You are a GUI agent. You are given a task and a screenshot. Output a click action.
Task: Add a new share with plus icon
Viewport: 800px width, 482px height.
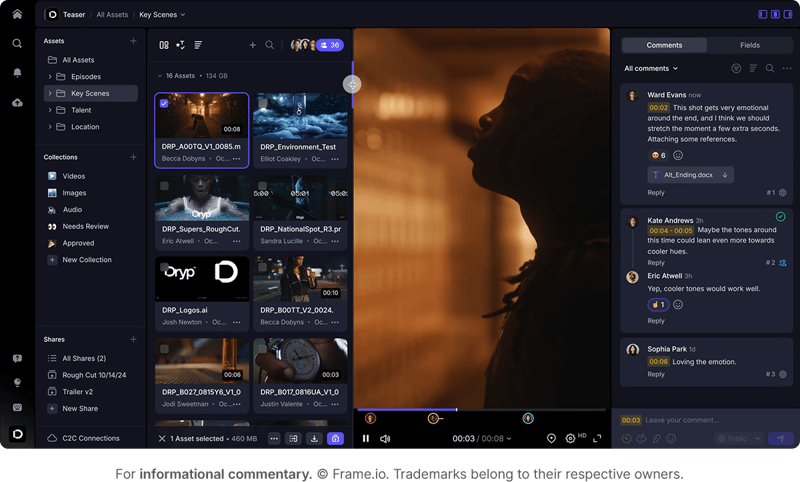click(133, 339)
